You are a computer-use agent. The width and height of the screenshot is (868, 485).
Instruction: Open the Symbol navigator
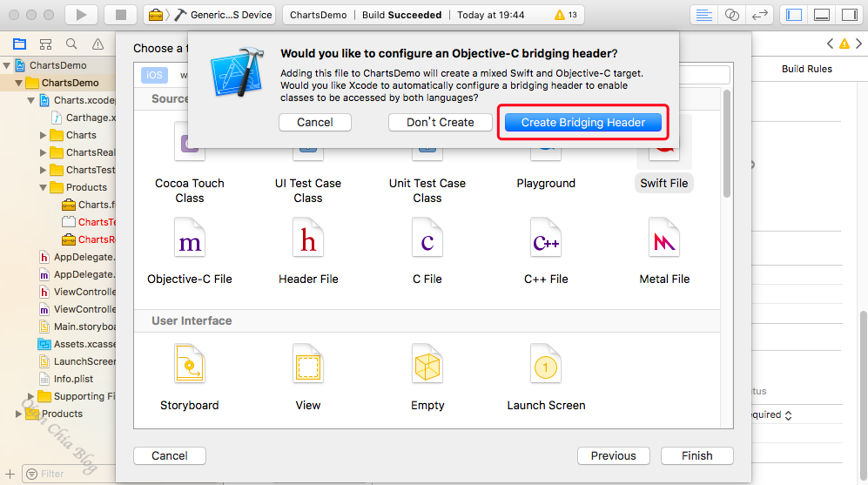click(x=45, y=44)
